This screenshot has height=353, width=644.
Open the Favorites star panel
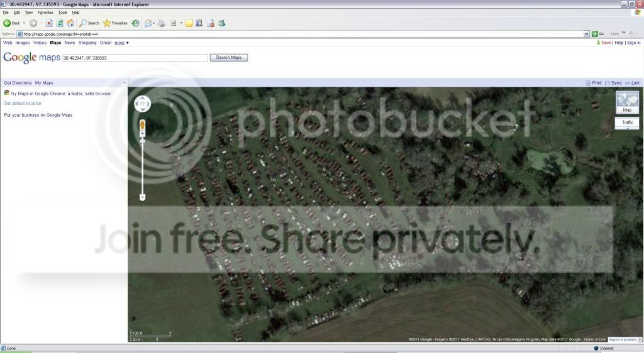coord(116,23)
